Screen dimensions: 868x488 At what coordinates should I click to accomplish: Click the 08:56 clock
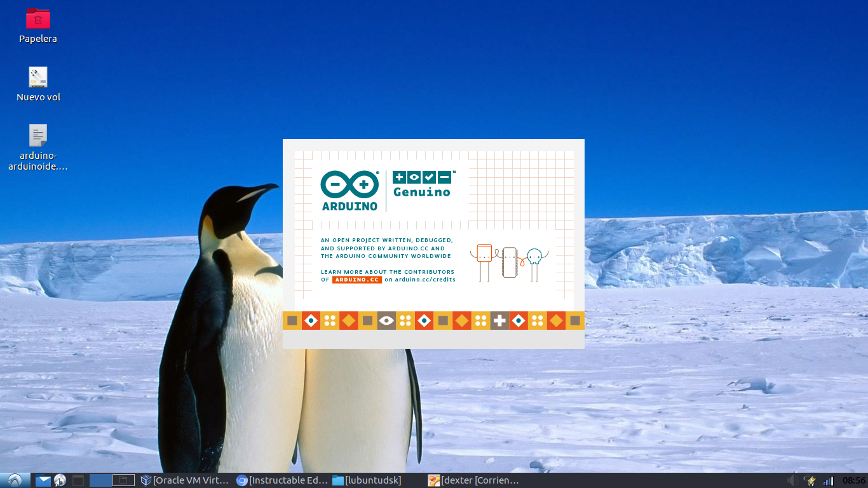coord(853,480)
